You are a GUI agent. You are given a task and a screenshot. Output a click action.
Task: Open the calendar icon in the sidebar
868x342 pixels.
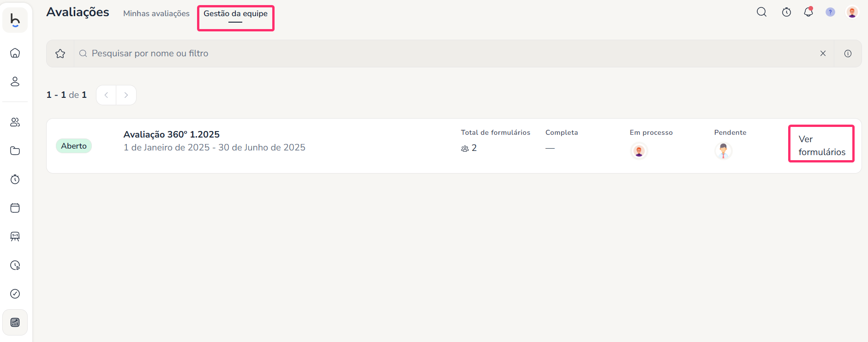(x=15, y=208)
